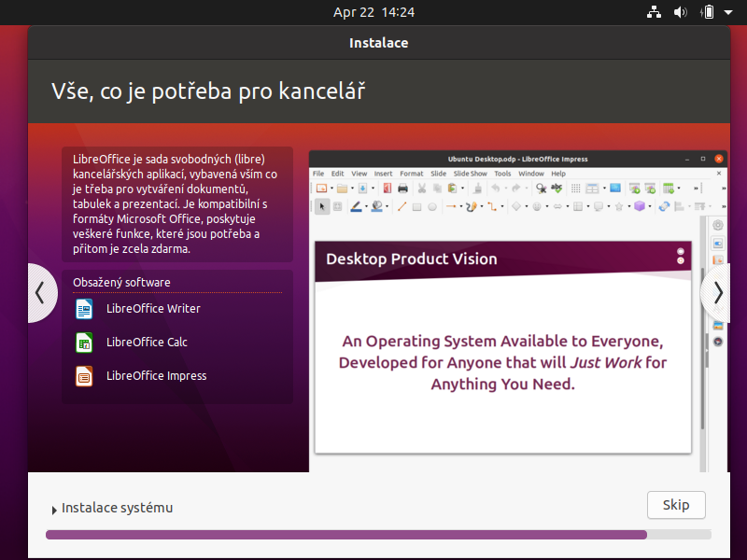Screen dimensions: 747x560
Task: Click the Open folder icon
Action: 342,189
